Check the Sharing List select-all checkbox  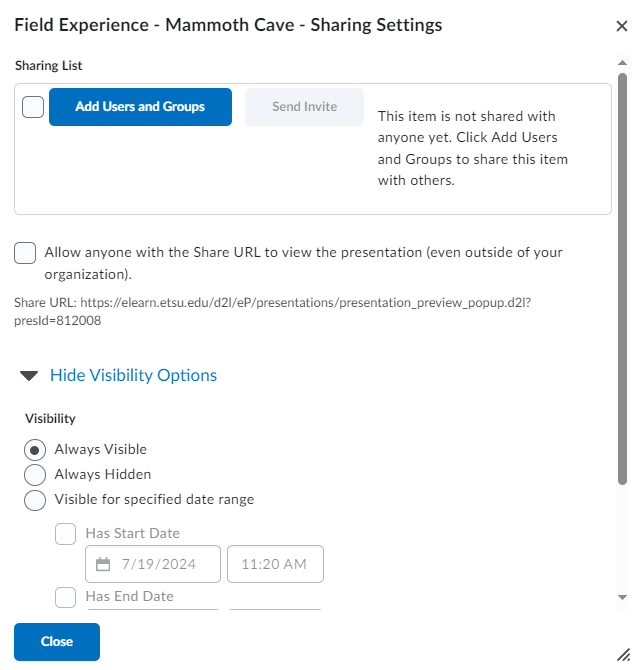(33, 107)
